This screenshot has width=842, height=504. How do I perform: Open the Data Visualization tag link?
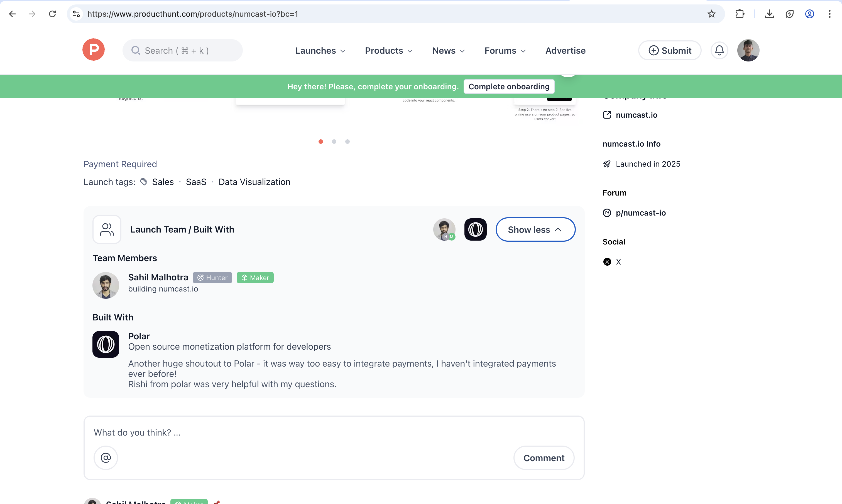click(254, 182)
